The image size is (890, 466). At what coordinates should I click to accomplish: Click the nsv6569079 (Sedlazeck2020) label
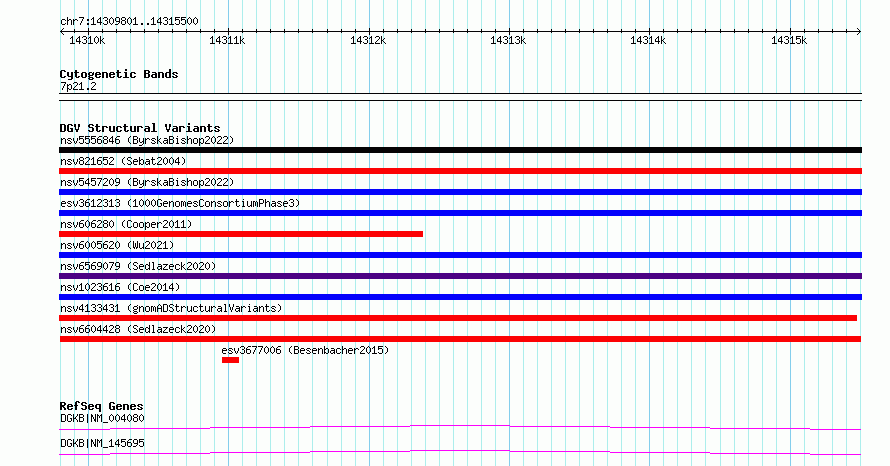[138, 266]
